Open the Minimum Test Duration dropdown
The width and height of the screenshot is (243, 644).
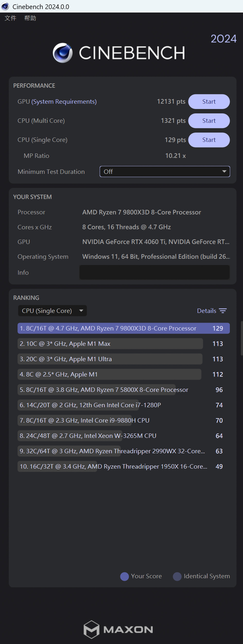(165, 172)
